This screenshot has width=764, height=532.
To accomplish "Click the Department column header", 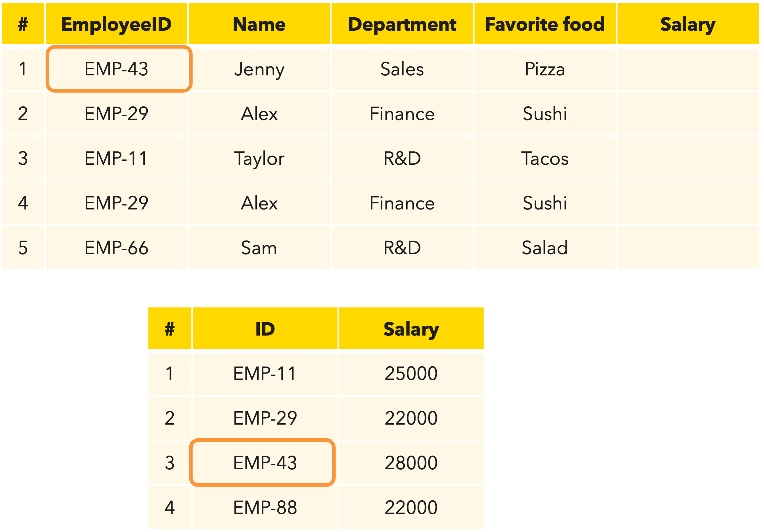I will [x=402, y=24].
